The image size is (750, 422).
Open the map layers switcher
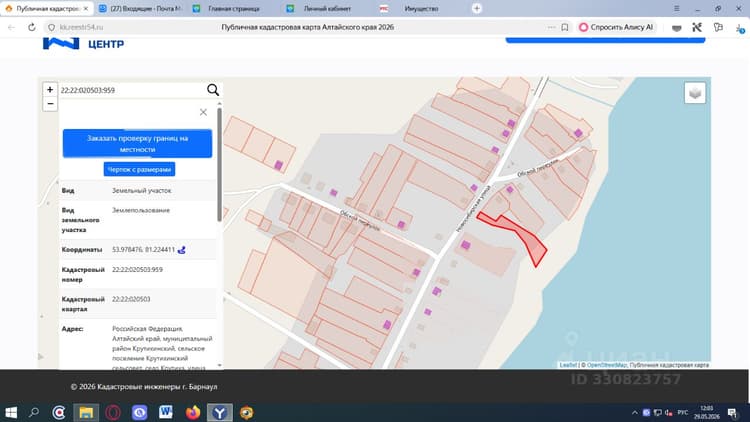pos(695,93)
